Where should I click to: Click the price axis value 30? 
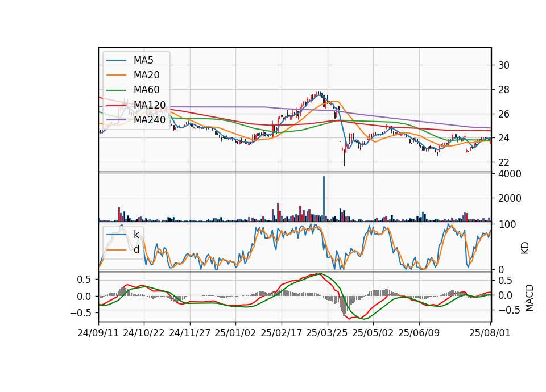[x=503, y=65]
